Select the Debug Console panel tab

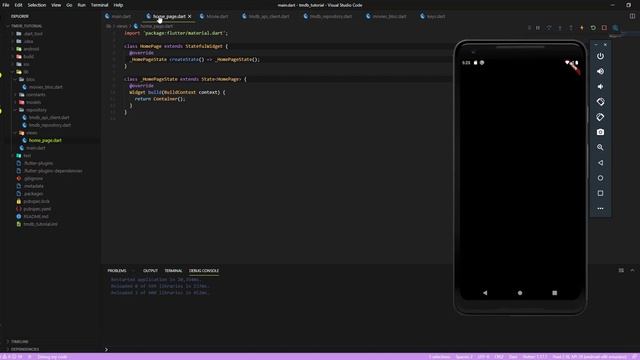coord(204,271)
